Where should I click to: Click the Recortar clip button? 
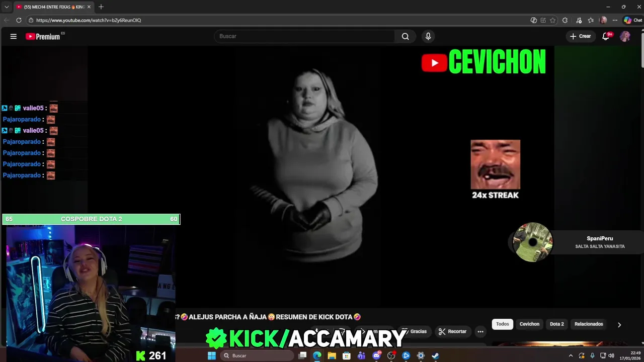point(452,331)
